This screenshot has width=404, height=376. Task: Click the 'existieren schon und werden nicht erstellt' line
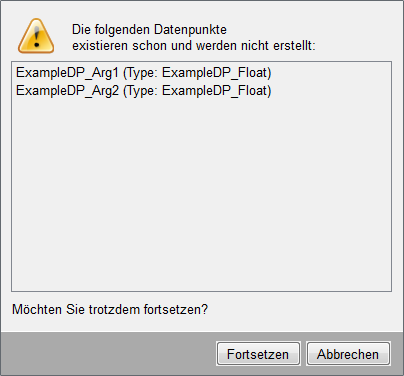coord(194,46)
